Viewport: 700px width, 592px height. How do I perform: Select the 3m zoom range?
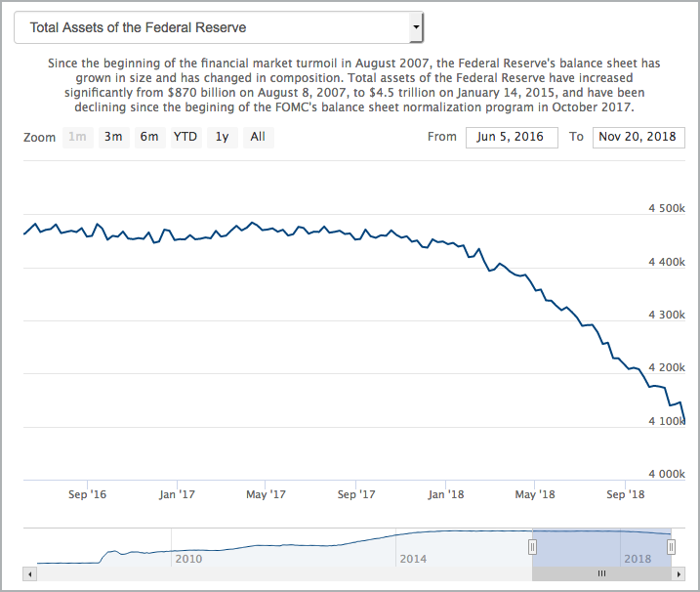[x=113, y=137]
